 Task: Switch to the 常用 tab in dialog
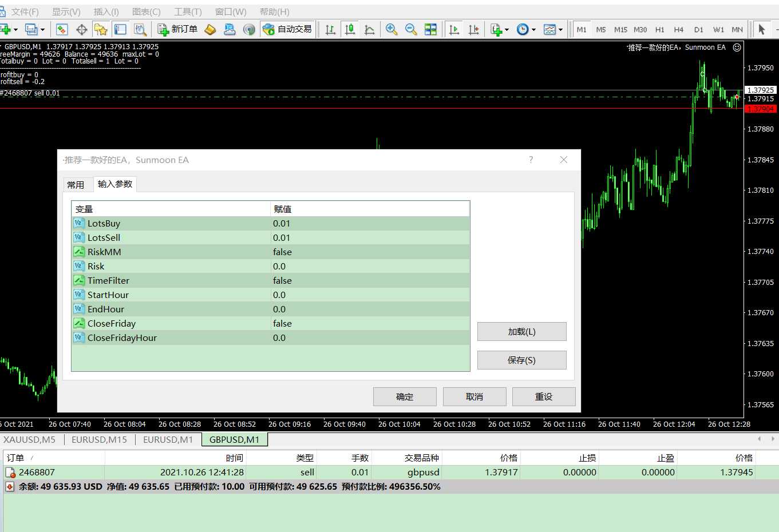(x=76, y=185)
